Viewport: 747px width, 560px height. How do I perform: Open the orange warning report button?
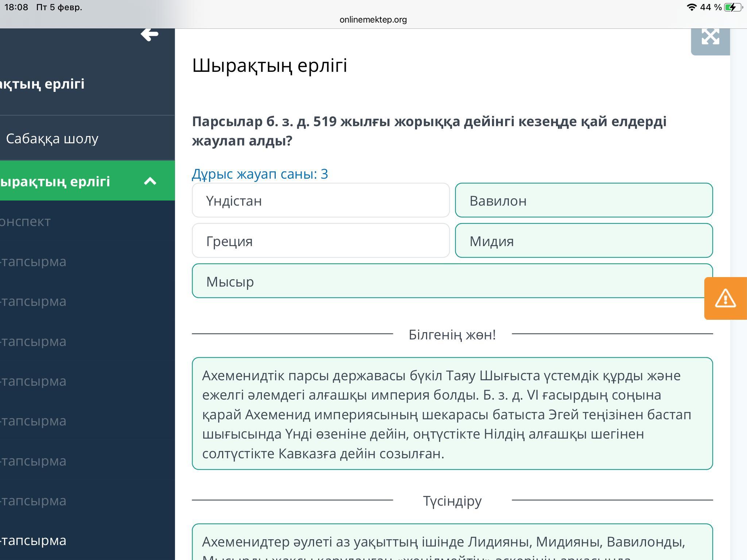click(725, 299)
